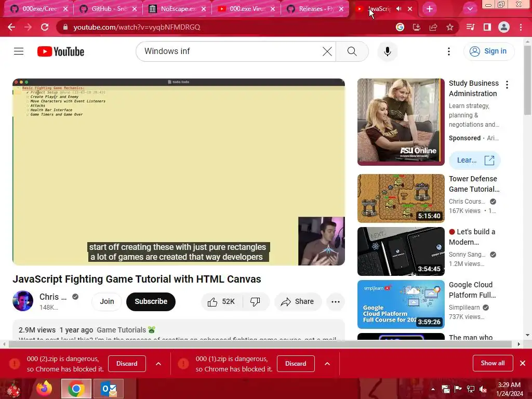Bookmark this page with star icon
Screen dimensions: 532x399
tap(450, 27)
